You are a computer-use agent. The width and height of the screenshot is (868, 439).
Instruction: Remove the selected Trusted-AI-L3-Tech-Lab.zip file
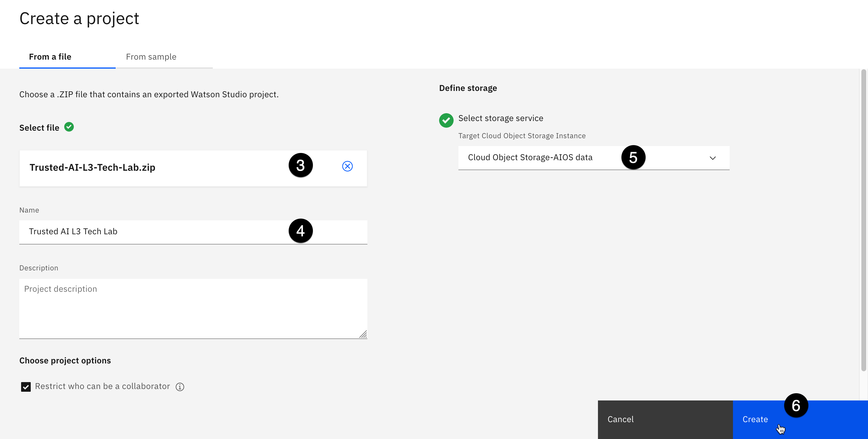[x=347, y=166]
